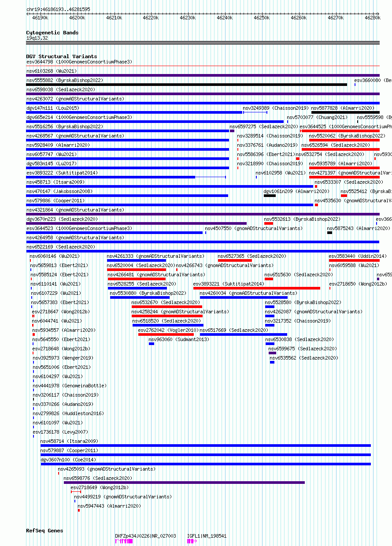Viewport: 392px width, 546px height.
Task: Select the nsv4441978 (GenomeinaBottle) label
Action: (69, 386)
